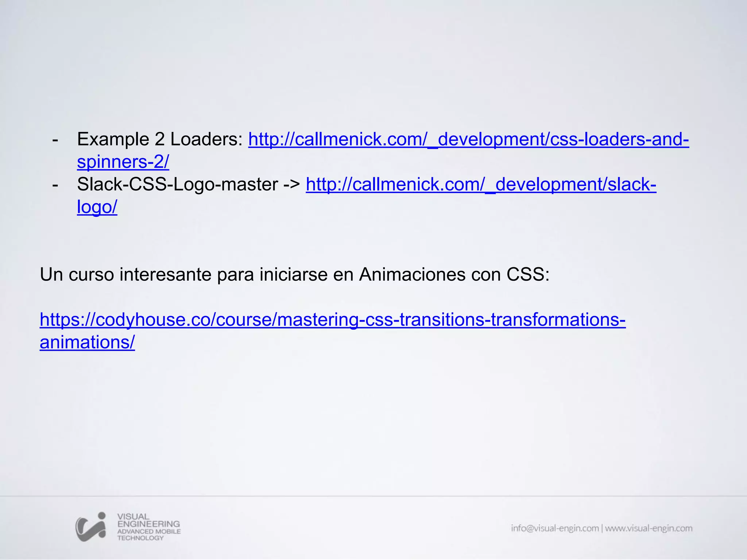Screen dimensions: 747x560
Task: Click the 'Example 2 Loaders:' label text
Action: click(x=160, y=139)
